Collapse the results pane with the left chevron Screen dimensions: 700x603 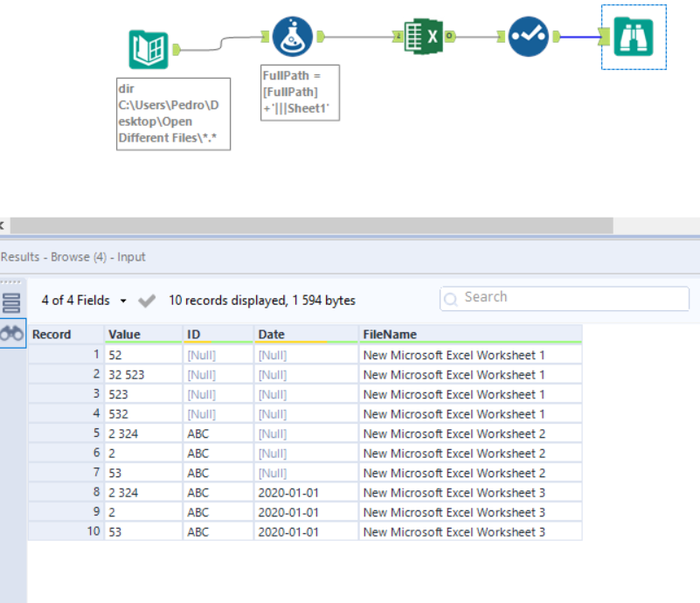3,225
